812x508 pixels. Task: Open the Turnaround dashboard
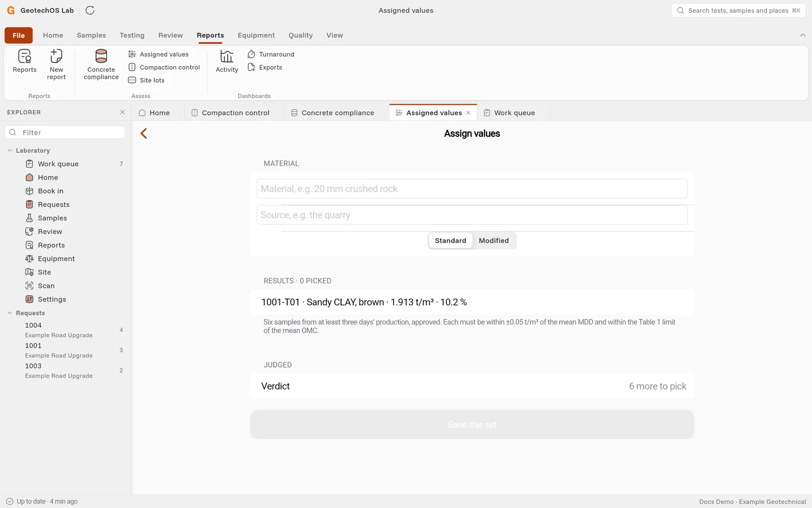click(x=271, y=54)
